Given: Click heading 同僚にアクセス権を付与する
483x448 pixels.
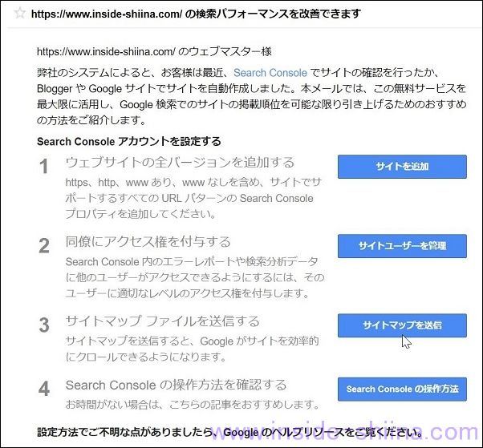Looking at the screenshot, I should click(148, 242).
